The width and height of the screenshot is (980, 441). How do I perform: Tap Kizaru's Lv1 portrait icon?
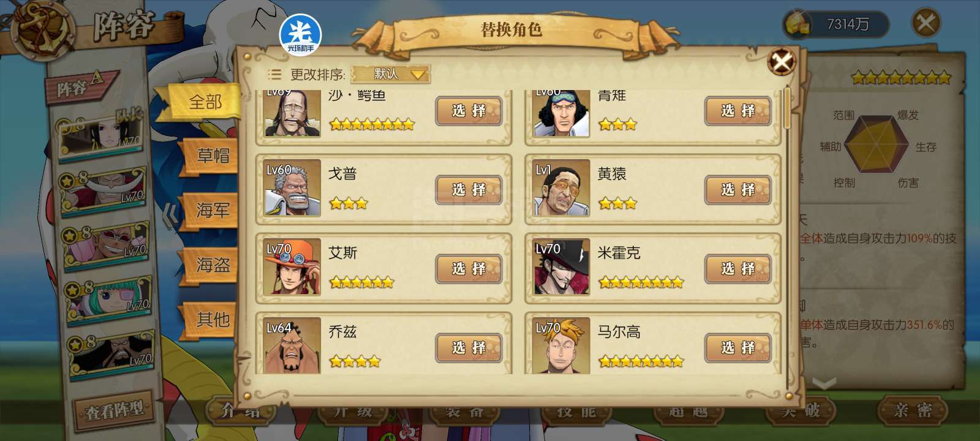tap(561, 187)
